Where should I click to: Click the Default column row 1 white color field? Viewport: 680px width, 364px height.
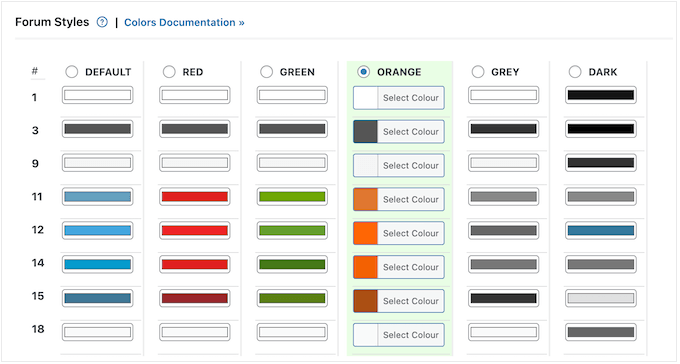pos(98,95)
